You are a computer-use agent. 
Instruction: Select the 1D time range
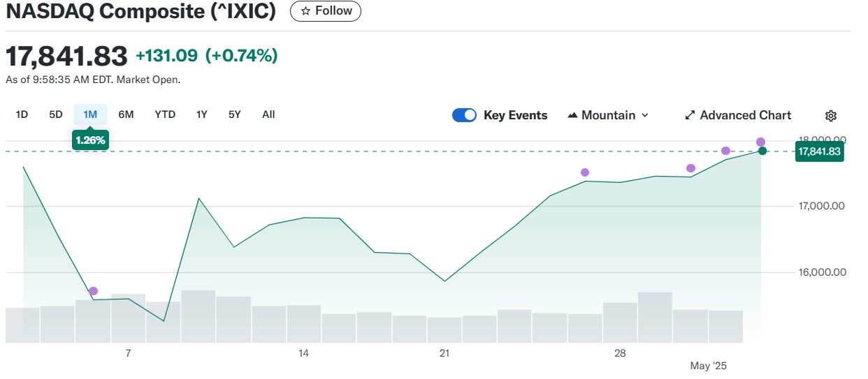[22, 114]
